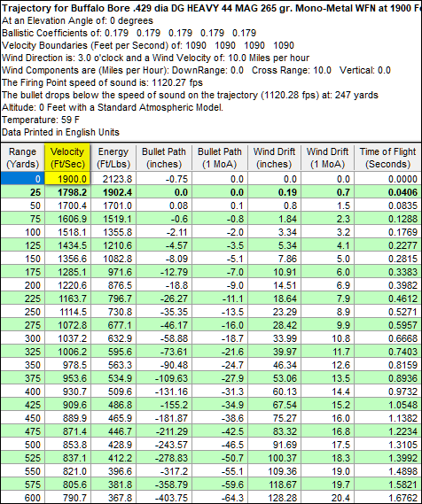The image size is (422, 504).
Task: Click wind drift value 33.99
Action: tap(274, 338)
